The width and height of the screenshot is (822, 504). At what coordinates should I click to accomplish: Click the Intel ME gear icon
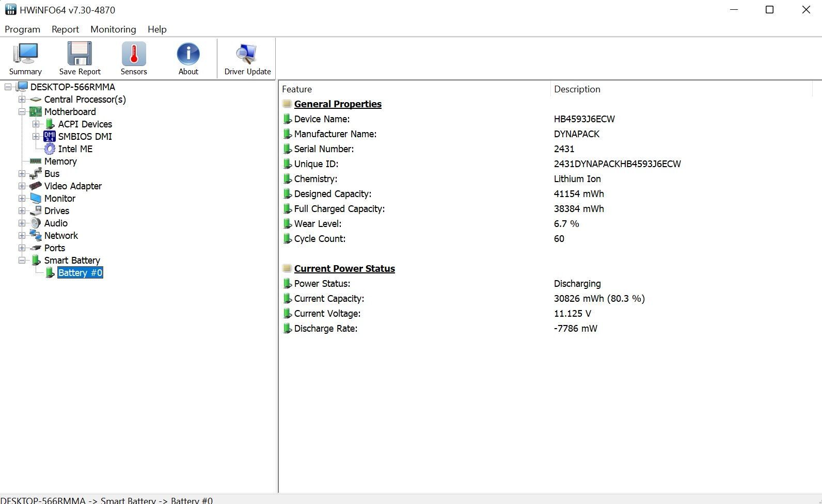[50, 149]
